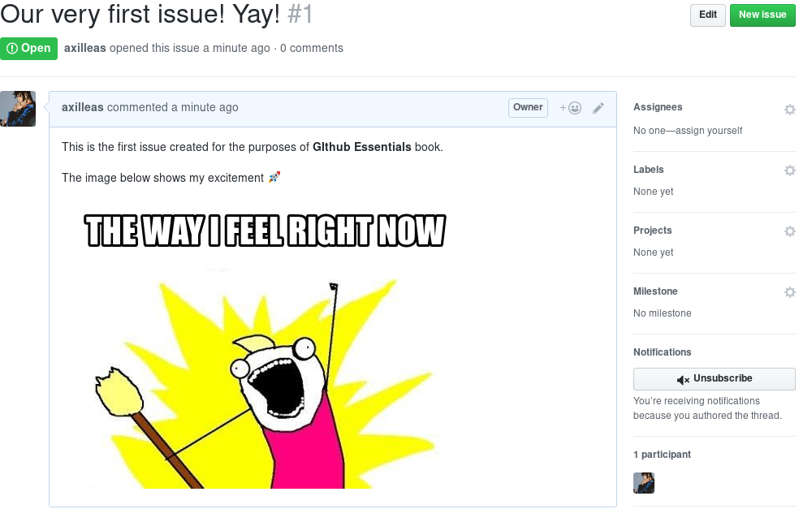Viewport: 812px width, 509px height.
Task: Unsubscribe from issue notifications
Action: (714, 378)
